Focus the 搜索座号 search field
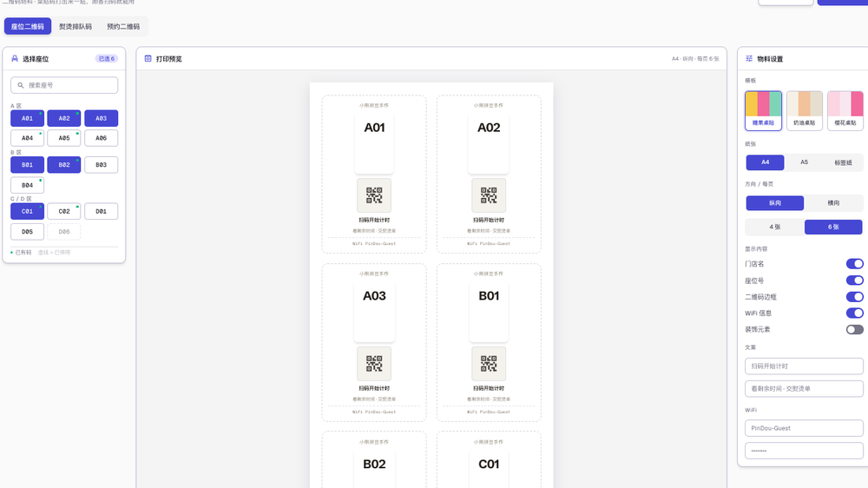Image resolution: width=868 pixels, height=488 pixels. (x=64, y=85)
